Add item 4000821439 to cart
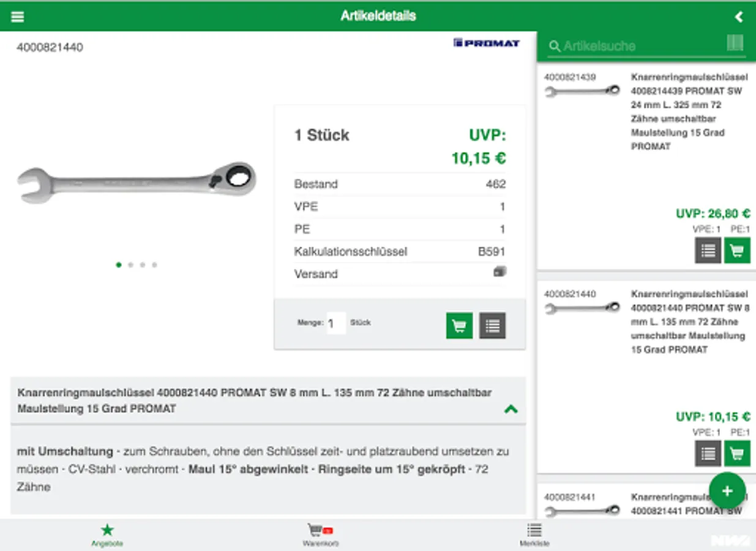 click(737, 250)
